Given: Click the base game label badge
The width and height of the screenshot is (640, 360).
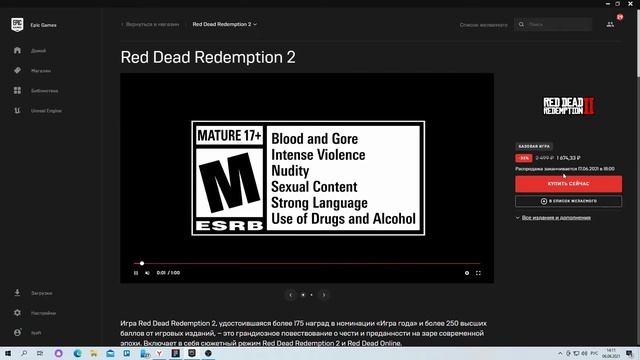Looking at the screenshot, I should click(534, 146).
